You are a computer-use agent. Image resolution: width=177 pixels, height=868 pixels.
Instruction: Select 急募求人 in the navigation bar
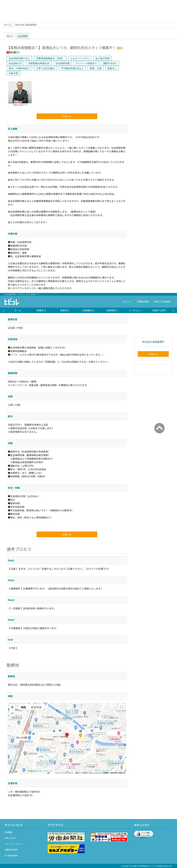(65, 310)
